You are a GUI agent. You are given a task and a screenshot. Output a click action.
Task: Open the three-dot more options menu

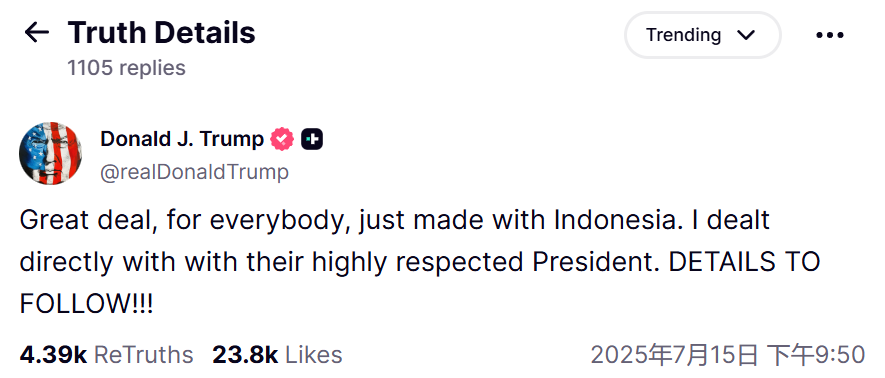[830, 35]
